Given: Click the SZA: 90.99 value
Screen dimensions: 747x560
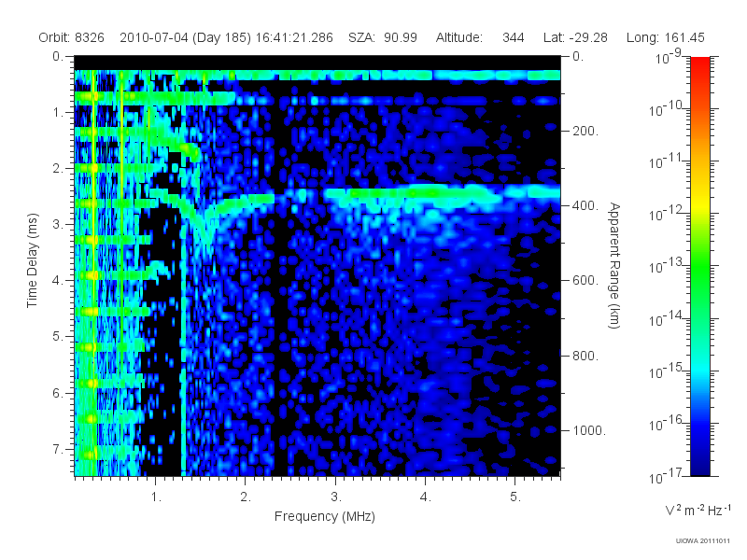Looking at the screenshot, I should (x=383, y=37).
